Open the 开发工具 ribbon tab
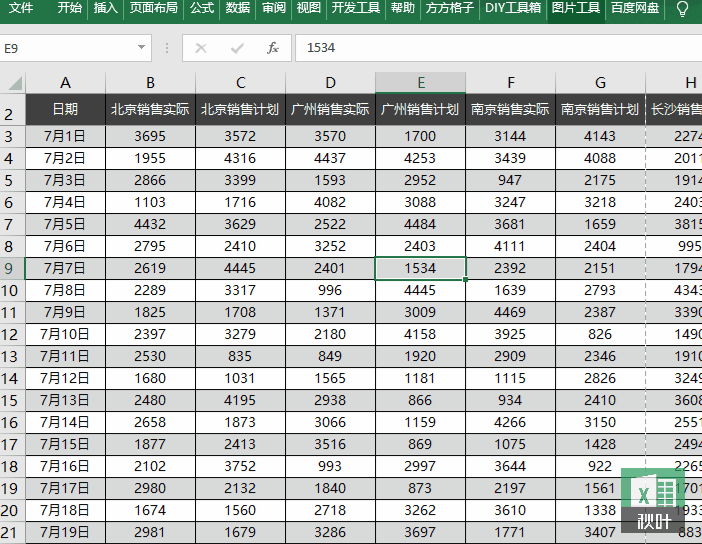702x544 pixels. click(x=356, y=8)
